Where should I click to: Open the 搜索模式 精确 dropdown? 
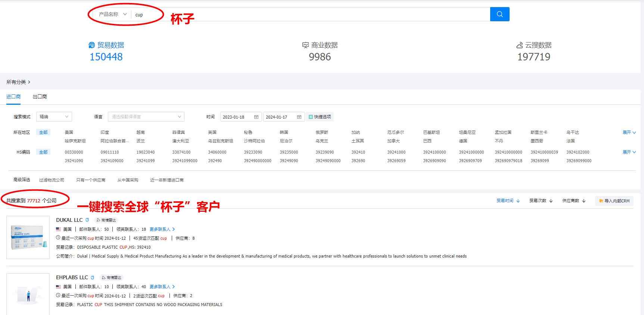pos(54,117)
